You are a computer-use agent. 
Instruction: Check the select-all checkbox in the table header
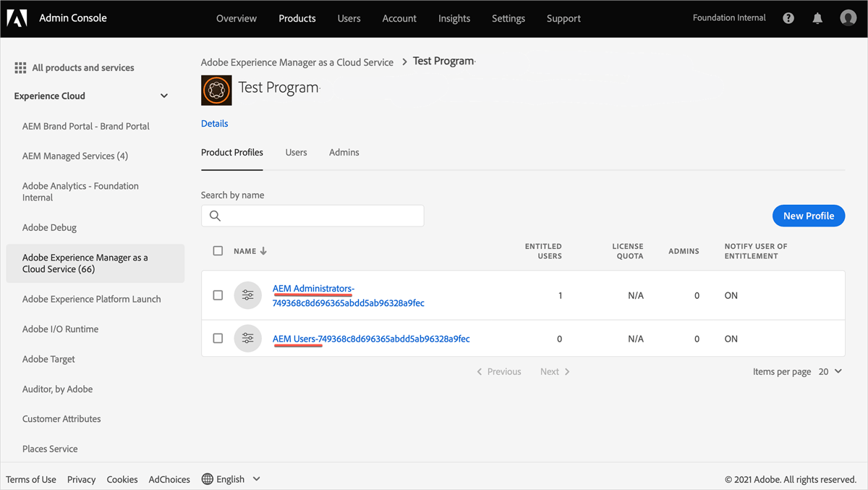click(218, 250)
